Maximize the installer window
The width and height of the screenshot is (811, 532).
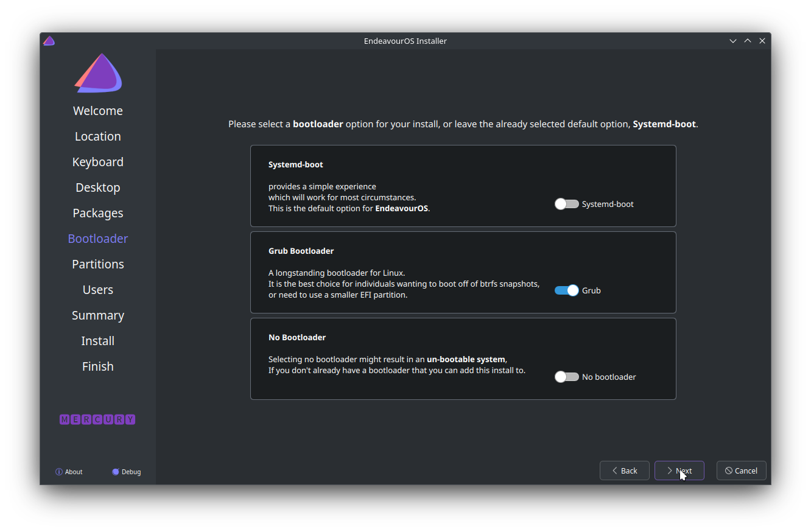point(748,41)
